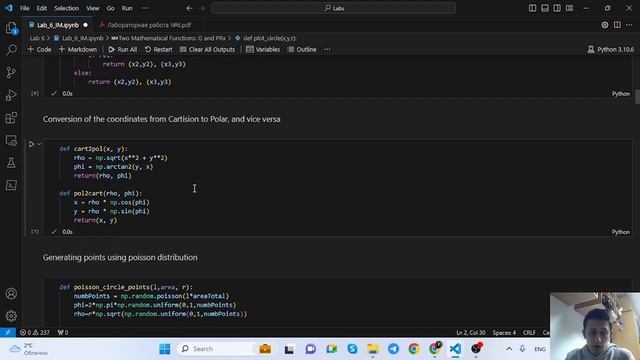This screenshot has height=360, width=640.
Task: Open the Edit menu
Action: tap(42, 8)
